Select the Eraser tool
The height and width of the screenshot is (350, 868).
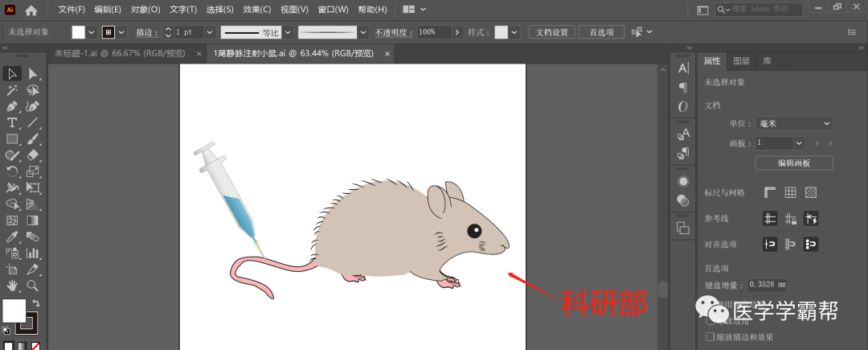coord(33,154)
